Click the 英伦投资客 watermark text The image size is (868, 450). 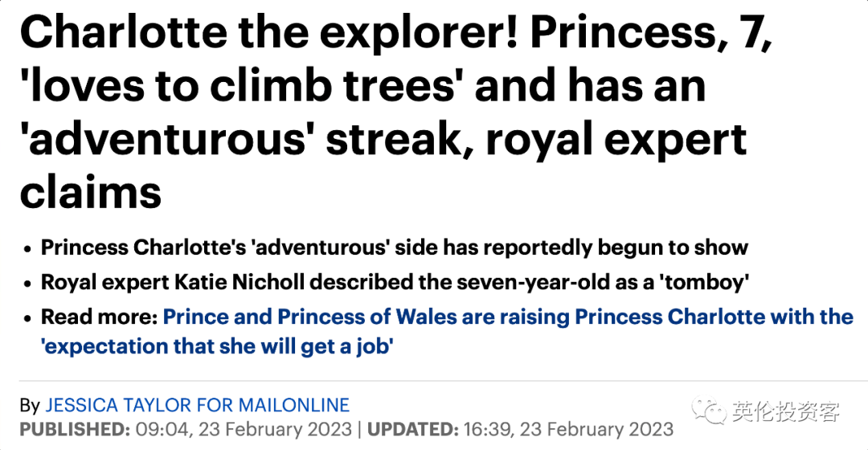coord(785,411)
